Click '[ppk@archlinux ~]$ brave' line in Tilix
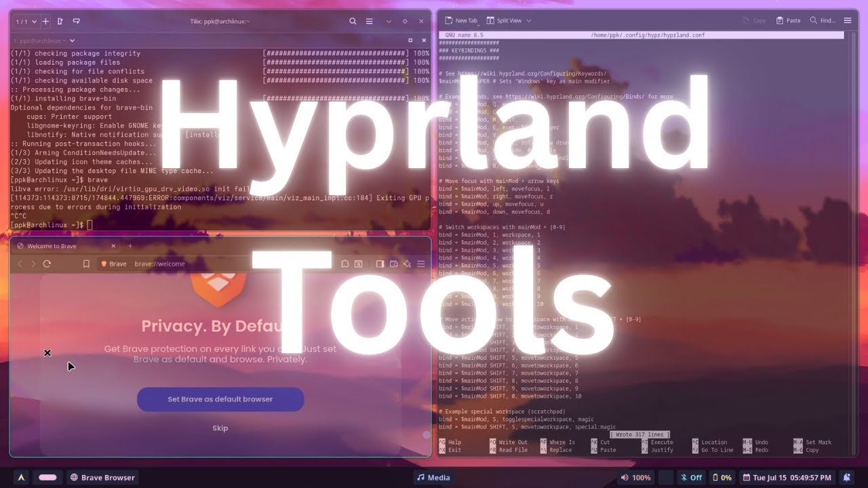The height and width of the screenshot is (488, 868). (60, 180)
